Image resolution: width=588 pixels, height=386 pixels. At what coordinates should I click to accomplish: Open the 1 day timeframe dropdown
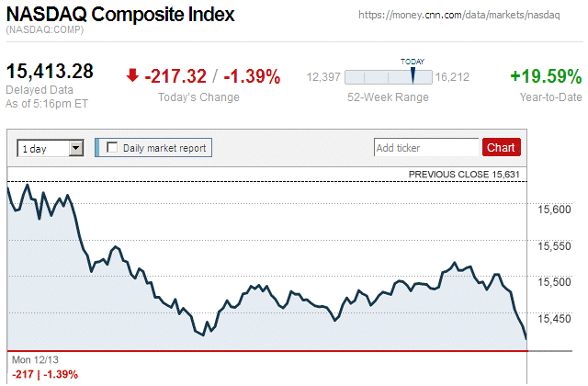tap(51, 147)
